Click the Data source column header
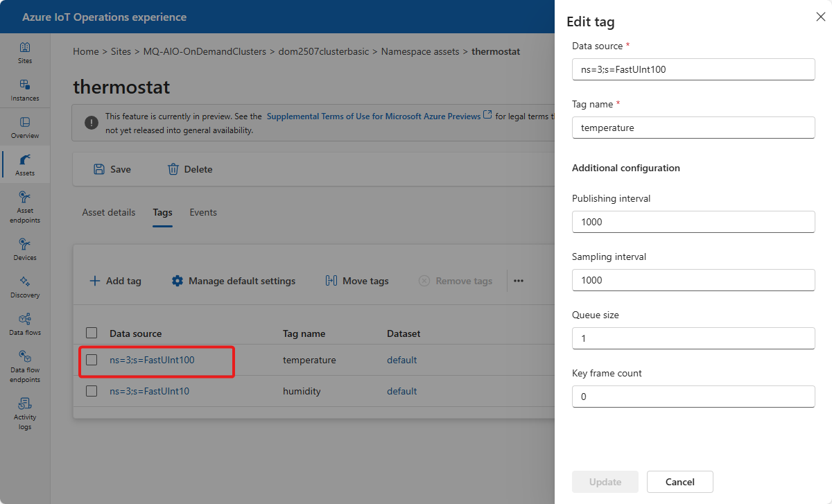Screen dimensions: 832x504 [x=135, y=333]
